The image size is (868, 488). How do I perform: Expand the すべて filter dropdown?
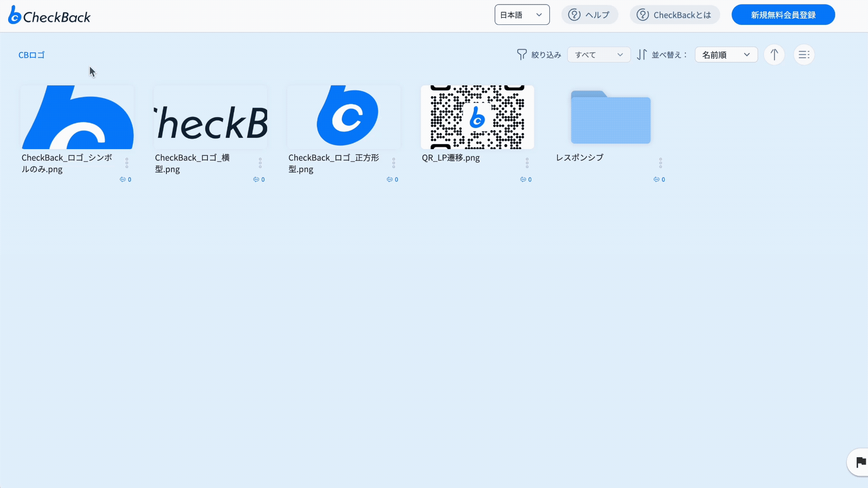click(599, 55)
